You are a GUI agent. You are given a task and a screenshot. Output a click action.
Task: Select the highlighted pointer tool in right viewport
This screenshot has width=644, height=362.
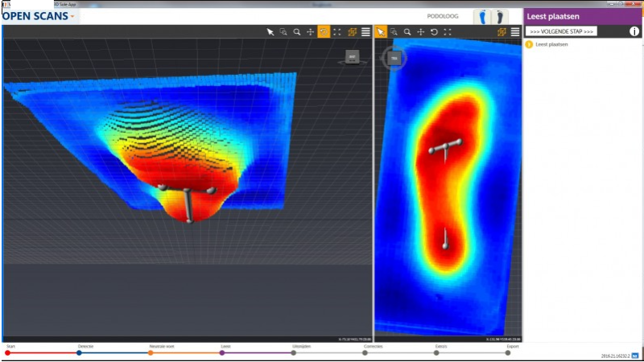(x=381, y=32)
